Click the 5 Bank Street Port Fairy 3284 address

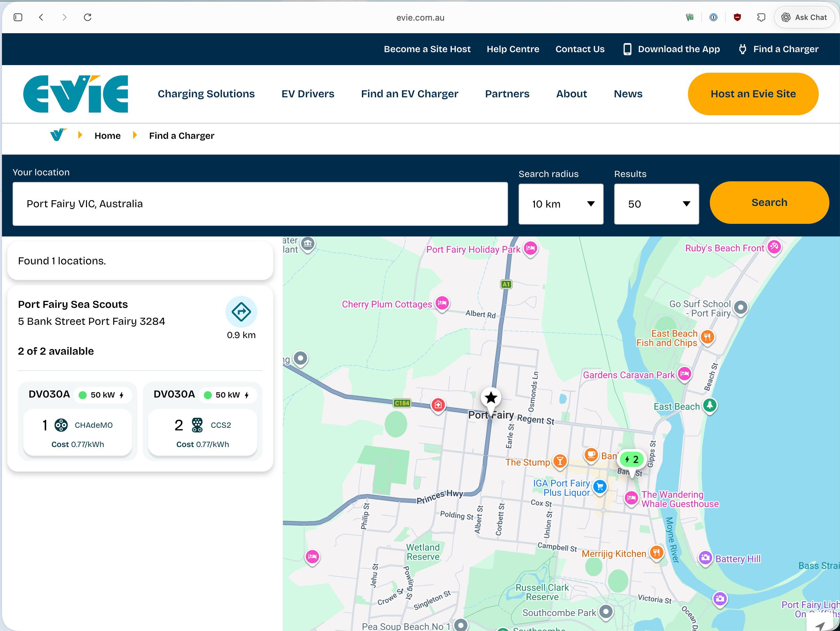(x=92, y=321)
